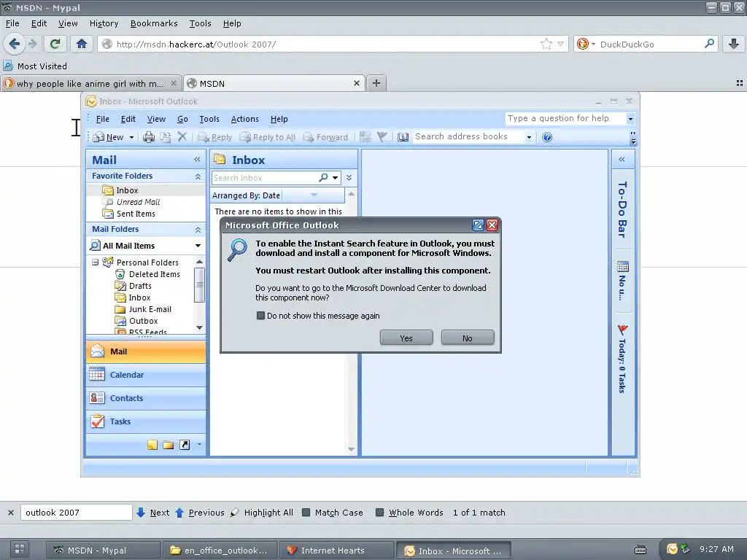The image size is (747, 560).
Task: Open the taskbar start menu icon
Action: (20, 550)
